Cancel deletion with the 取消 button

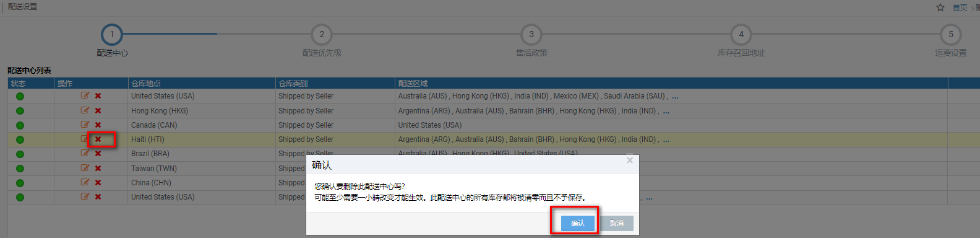tap(617, 223)
